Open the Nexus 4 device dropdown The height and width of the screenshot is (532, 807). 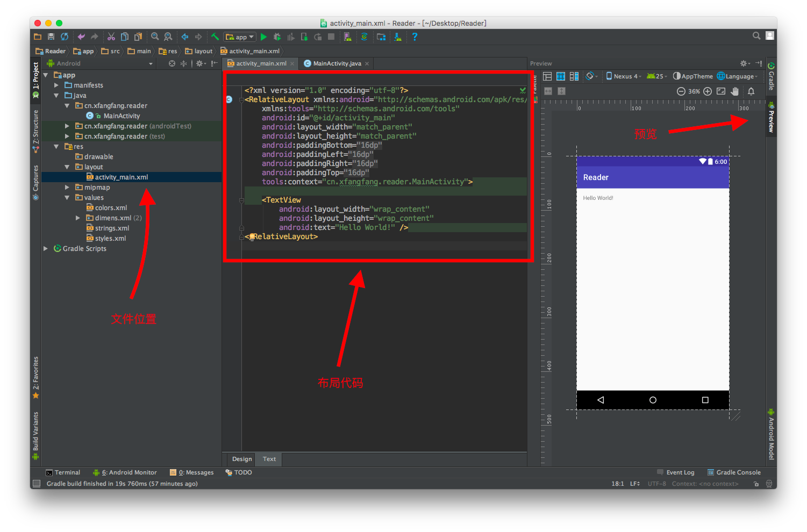tap(624, 76)
